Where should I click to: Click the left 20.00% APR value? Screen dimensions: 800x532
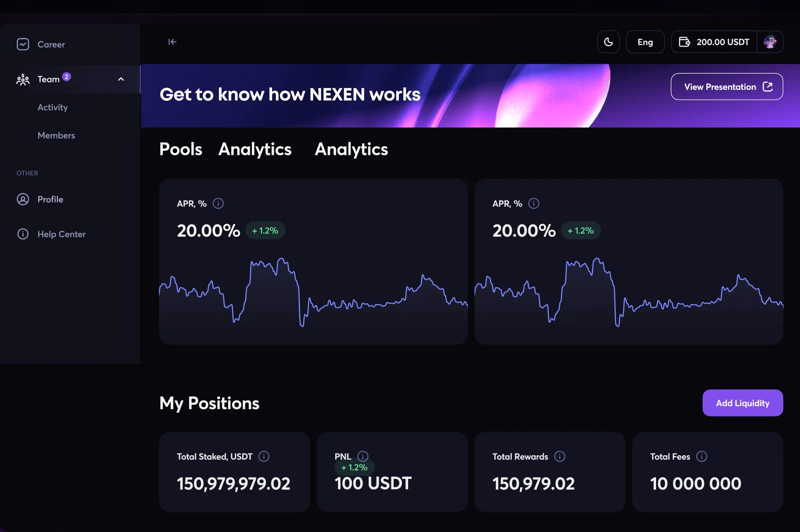click(x=208, y=231)
